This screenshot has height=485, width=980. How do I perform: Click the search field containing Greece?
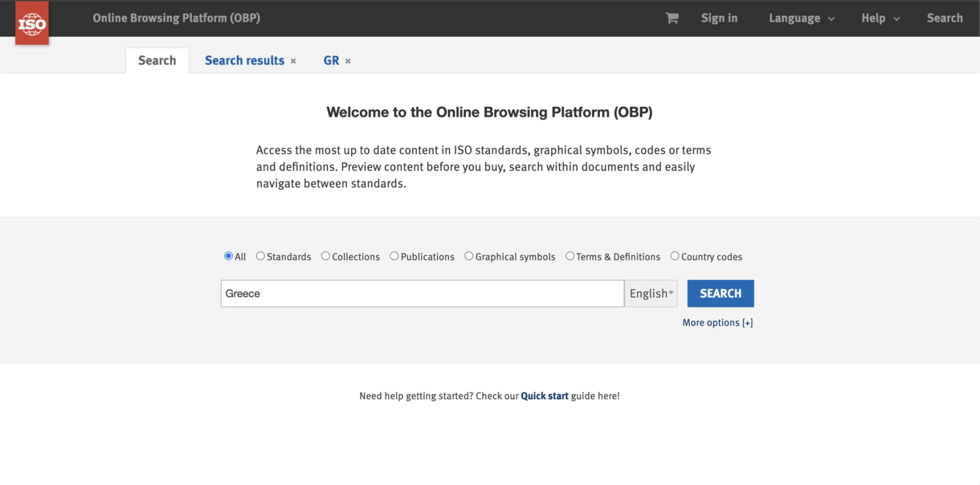tap(422, 294)
